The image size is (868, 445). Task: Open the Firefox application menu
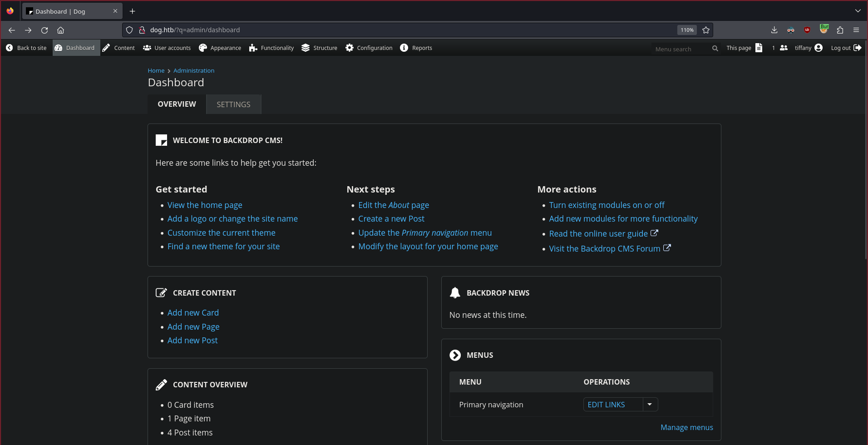(x=856, y=30)
